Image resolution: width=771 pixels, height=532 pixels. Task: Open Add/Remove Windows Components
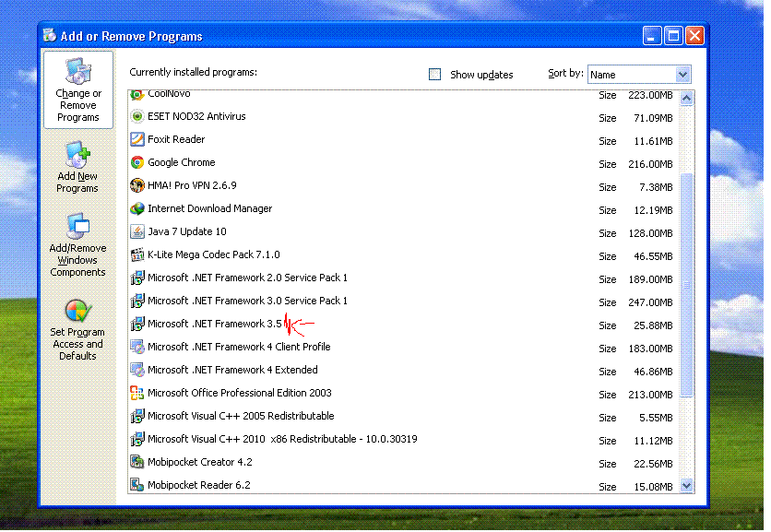tap(77, 245)
